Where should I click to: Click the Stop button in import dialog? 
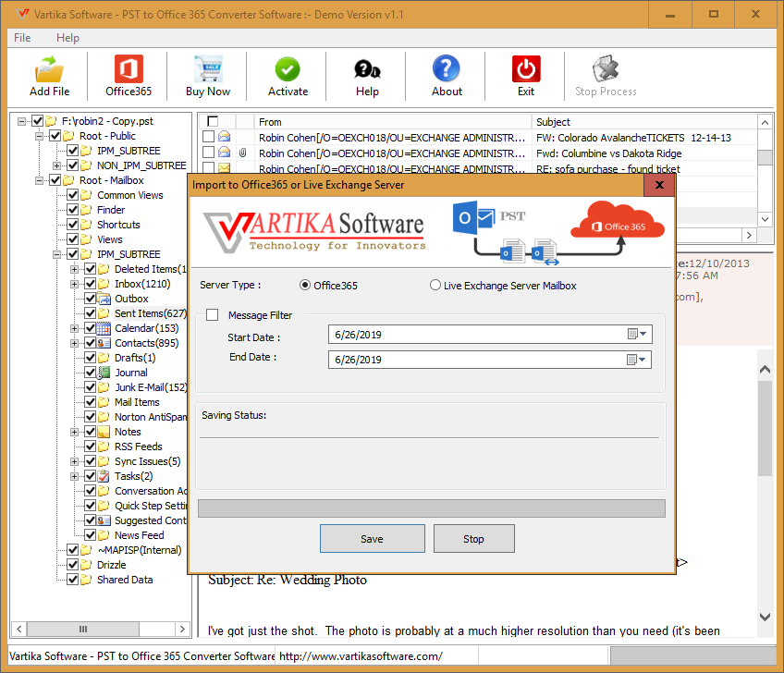[473, 539]
